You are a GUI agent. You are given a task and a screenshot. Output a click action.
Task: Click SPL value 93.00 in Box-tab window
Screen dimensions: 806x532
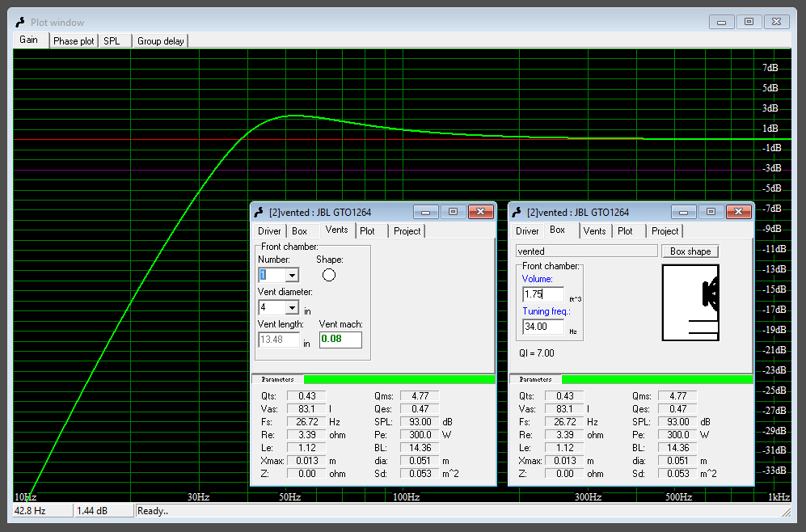pyautogui.click(x=678, y=422)
